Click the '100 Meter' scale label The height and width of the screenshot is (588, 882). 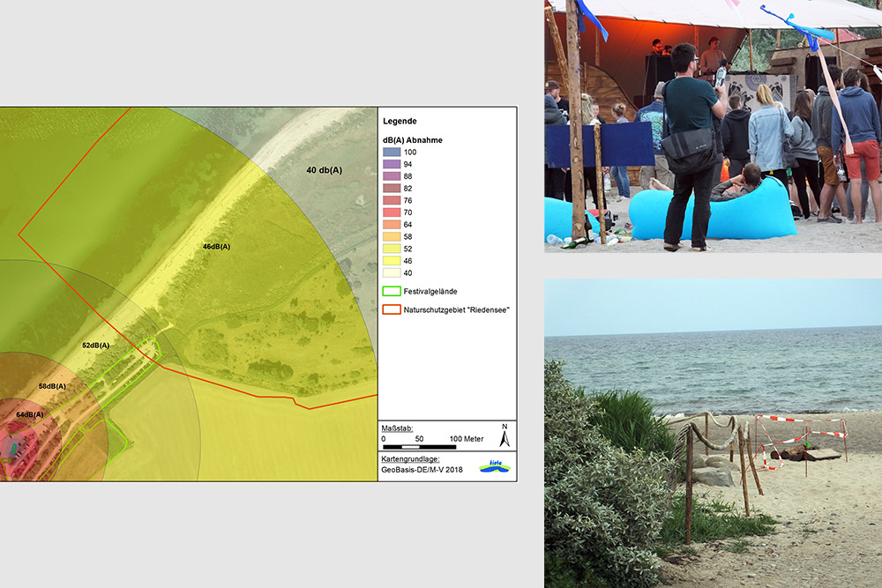[467, 438]
